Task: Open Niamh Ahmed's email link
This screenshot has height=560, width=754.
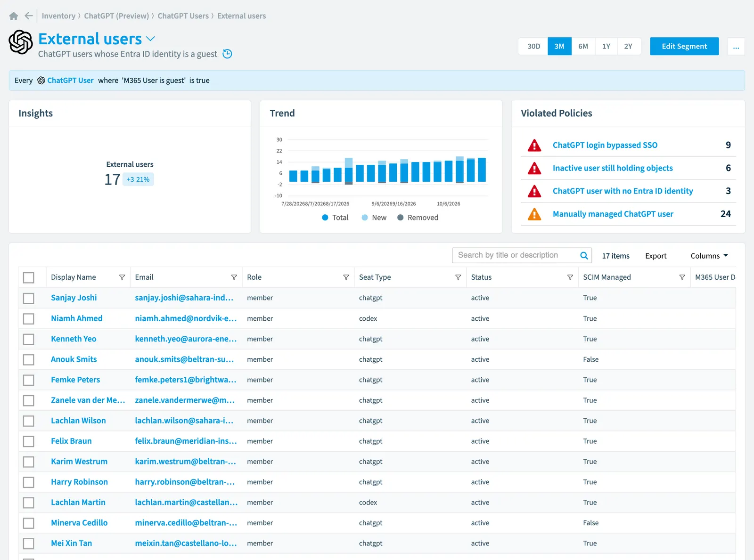Action: [x=186, y=318]
